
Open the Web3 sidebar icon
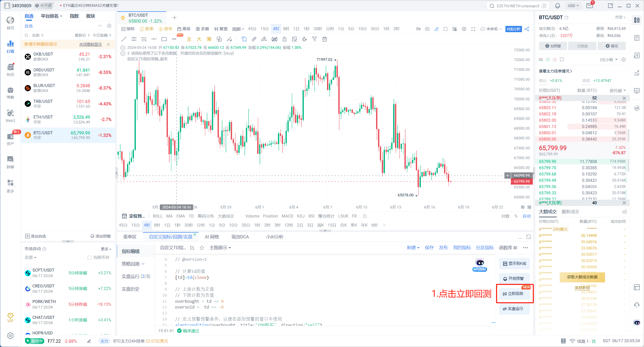coord(10,116)
